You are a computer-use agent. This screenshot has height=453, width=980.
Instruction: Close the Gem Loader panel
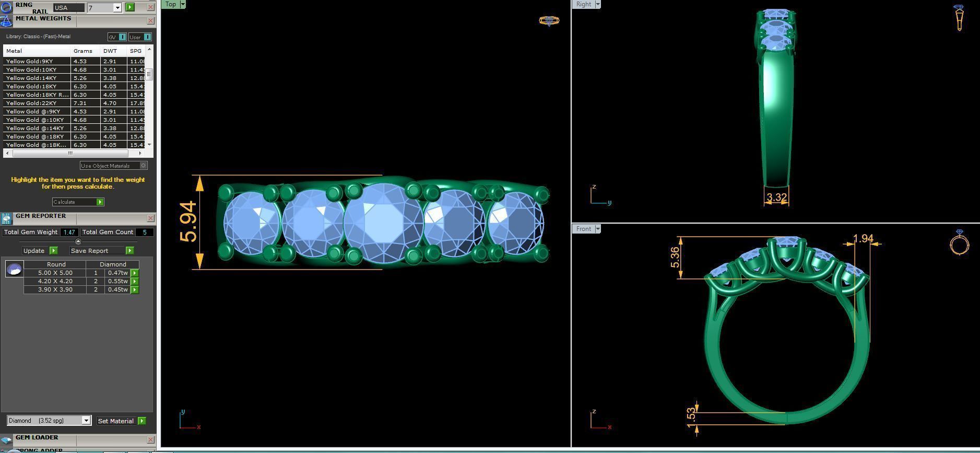[150, 440]
